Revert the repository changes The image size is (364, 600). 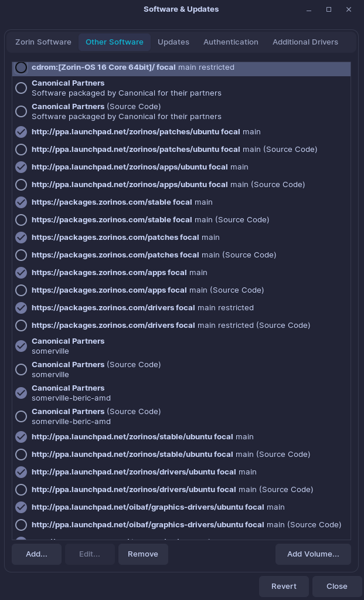[284, 587]
